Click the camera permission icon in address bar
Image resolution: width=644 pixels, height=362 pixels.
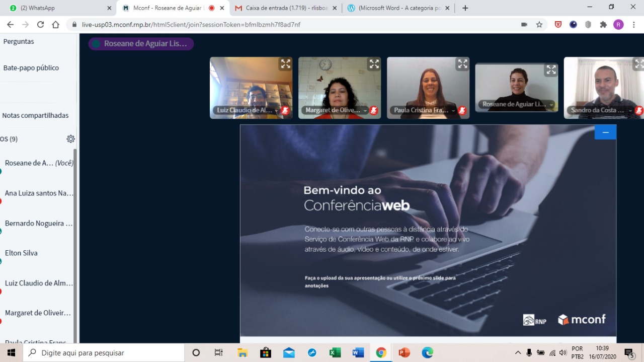524,24
